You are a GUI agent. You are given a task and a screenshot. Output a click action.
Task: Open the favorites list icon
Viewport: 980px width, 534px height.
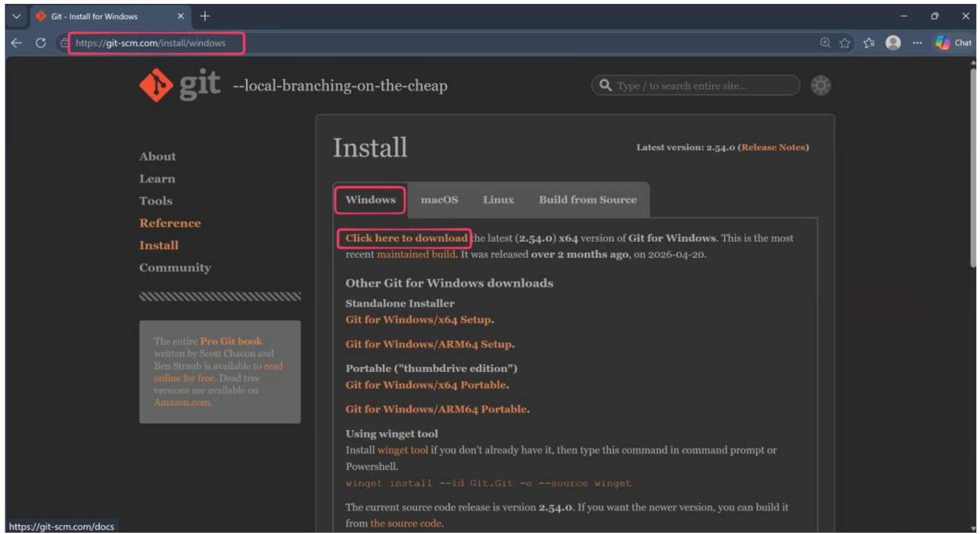(x=869, y=43)
